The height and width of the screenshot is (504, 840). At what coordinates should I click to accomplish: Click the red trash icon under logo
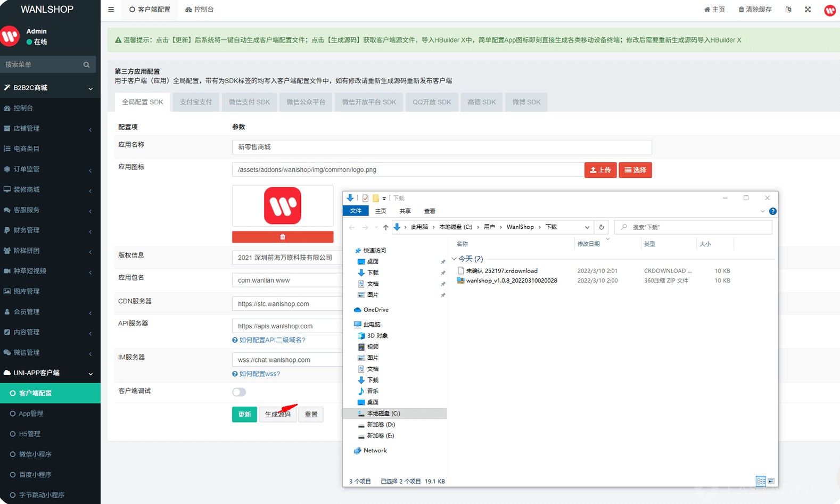pyautogui.click(x=283, y=237)
